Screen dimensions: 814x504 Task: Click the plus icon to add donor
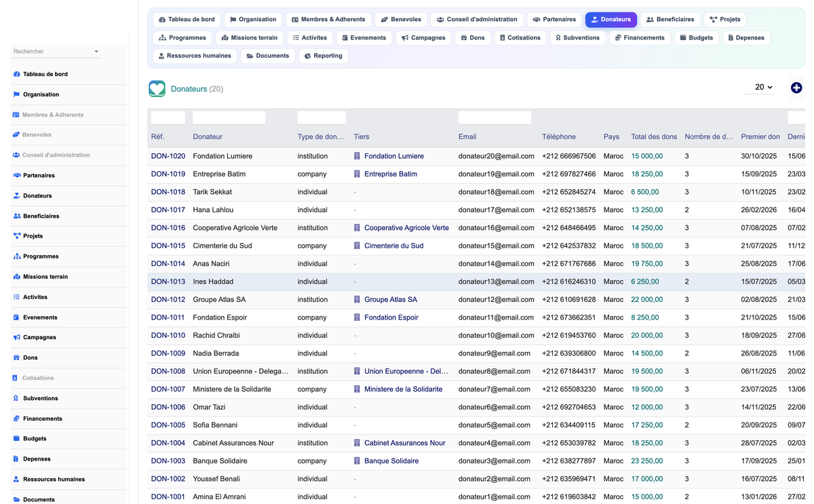pyautogui.click(x=796, y=88)
